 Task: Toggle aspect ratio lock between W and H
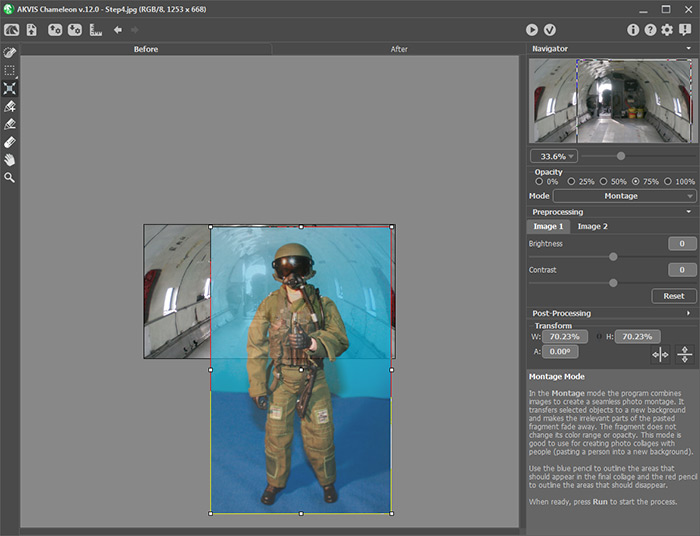click(x=599, y=337)
